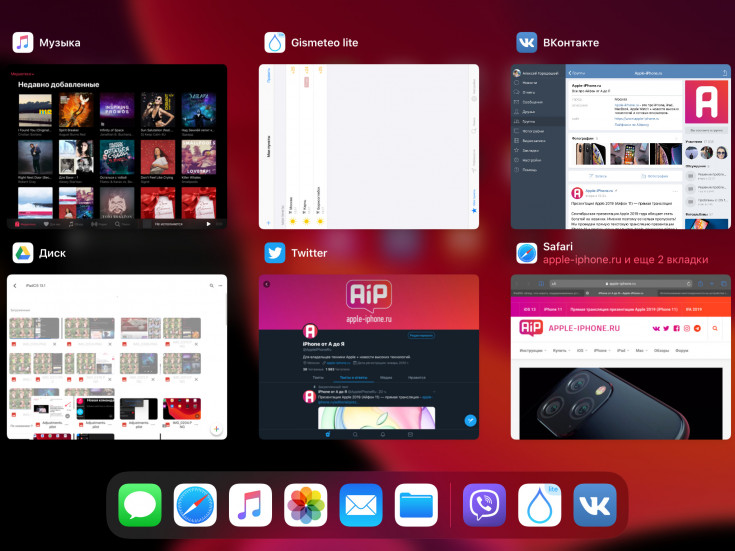Screen dimensions: 735x551
Task: Click the Safari address bar
Action: 621,284
